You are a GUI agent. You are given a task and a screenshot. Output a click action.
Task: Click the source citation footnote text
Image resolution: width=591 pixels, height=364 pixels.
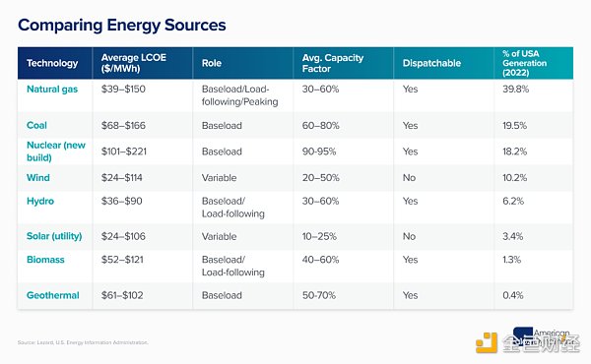tap(83, 342)
